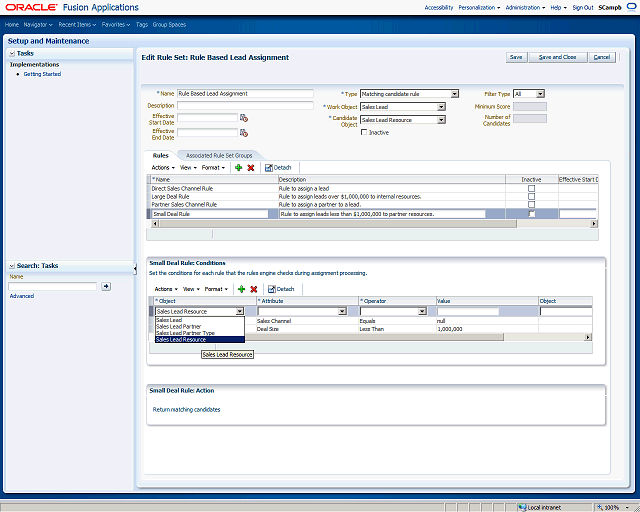Check Inactive for Small Deal Rule
Screen dimensions: 640x512
[x=531, y=214]
